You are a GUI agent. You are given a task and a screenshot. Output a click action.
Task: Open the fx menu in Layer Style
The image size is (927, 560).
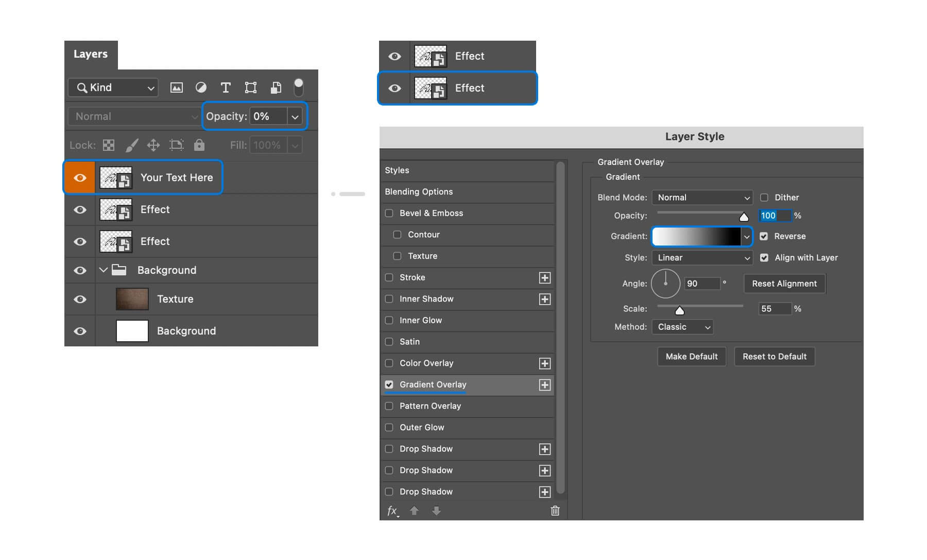point(392,511)
